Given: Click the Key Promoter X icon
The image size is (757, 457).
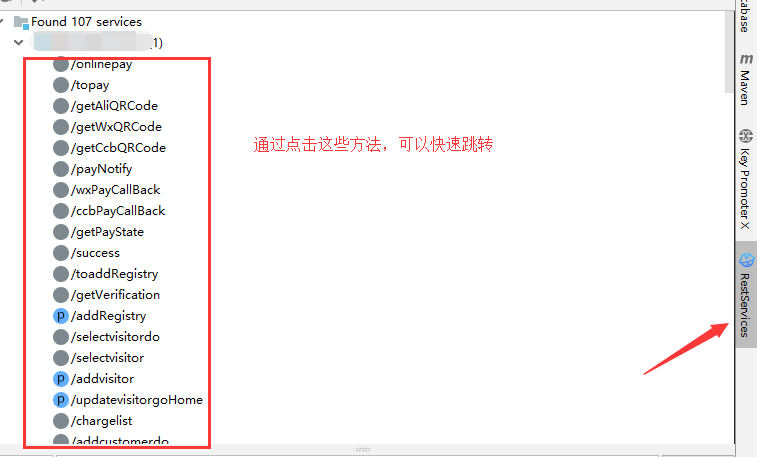Looking at the screenshot, I should [746, 136].
